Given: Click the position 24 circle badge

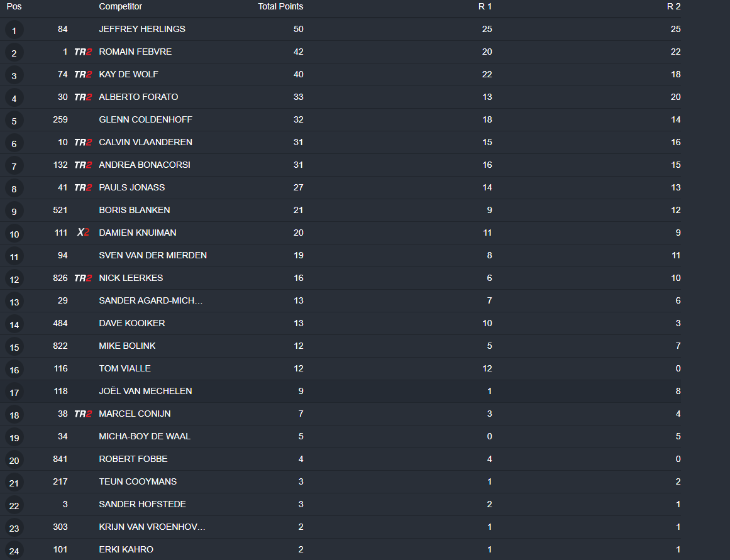Looking at the screenshot, I should click(14, 551).
